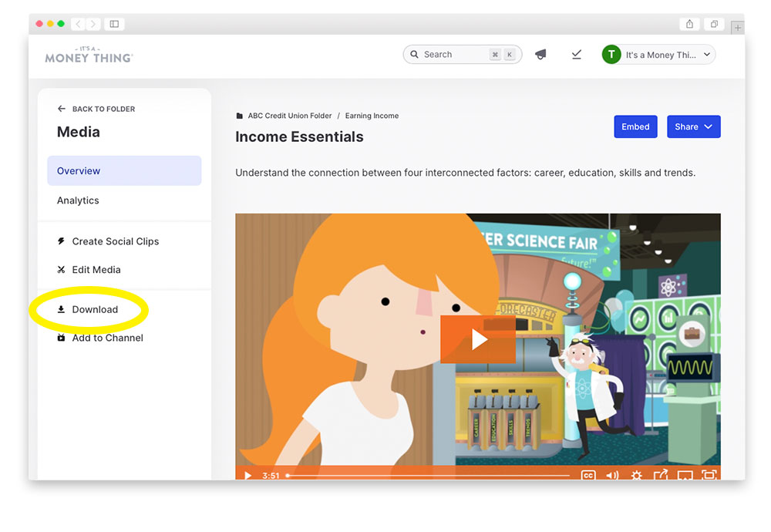Click the browser forward arrow

click(93, 24)
